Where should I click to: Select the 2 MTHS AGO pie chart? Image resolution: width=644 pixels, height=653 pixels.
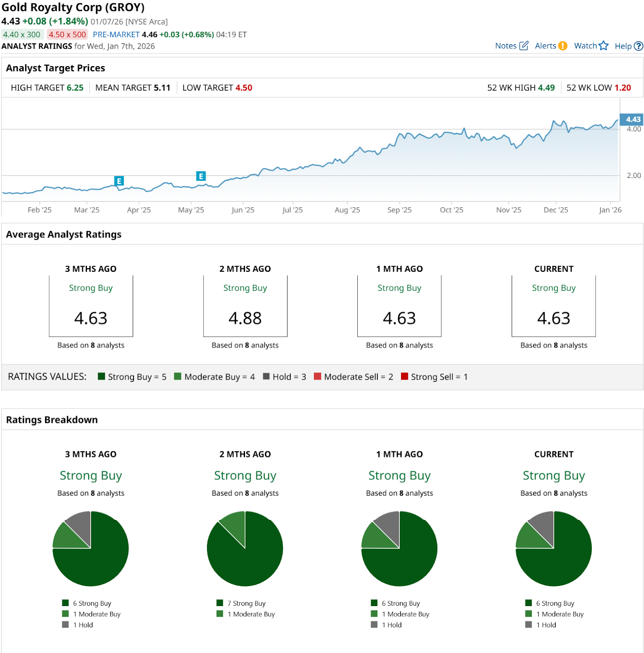click(245, 549)
